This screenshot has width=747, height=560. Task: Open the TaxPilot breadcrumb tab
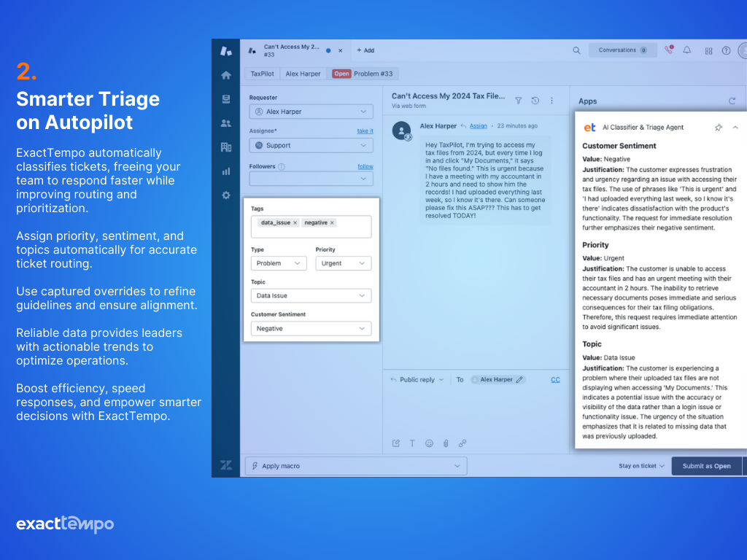point(262,74)
